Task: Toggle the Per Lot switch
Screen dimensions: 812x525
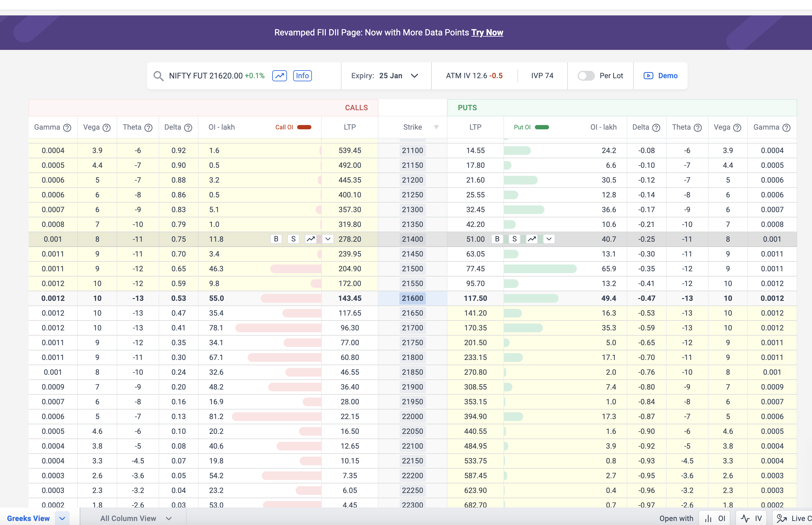Action: click(x=586, y=76)
